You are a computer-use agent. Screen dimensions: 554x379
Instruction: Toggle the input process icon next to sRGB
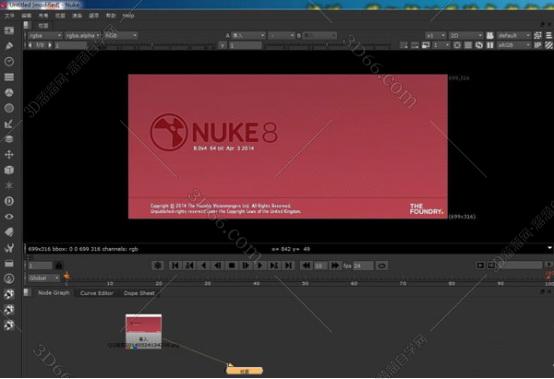tap(538, 45)
